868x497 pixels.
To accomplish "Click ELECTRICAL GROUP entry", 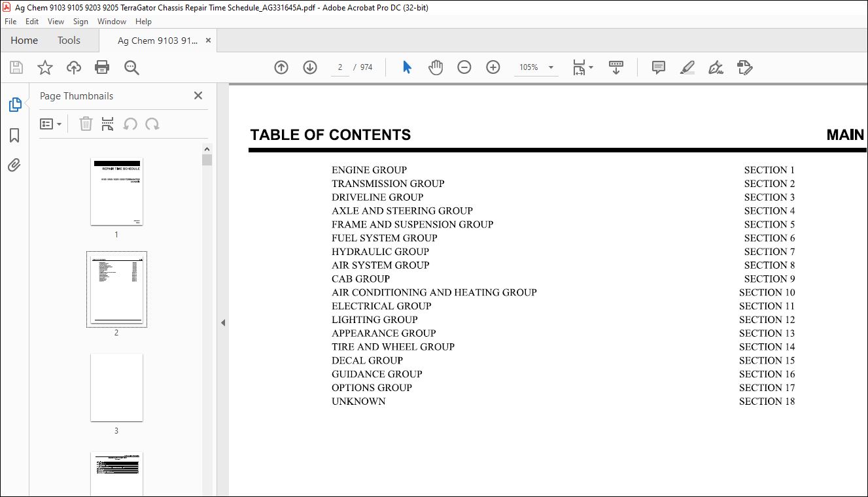I will click(381, 306).
